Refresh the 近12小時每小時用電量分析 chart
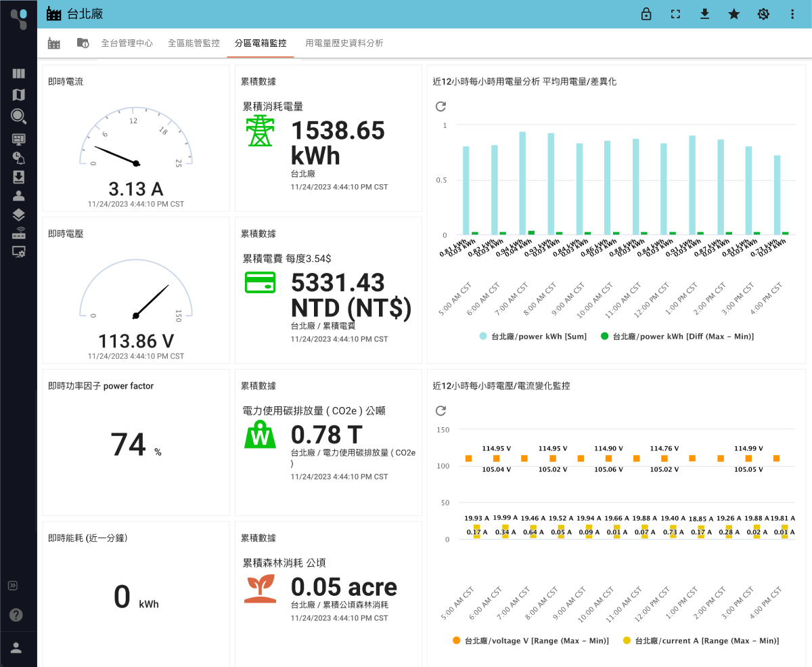The width and height of the screenshot is (812, 667). pyautogui.click(x=441, y=106)
